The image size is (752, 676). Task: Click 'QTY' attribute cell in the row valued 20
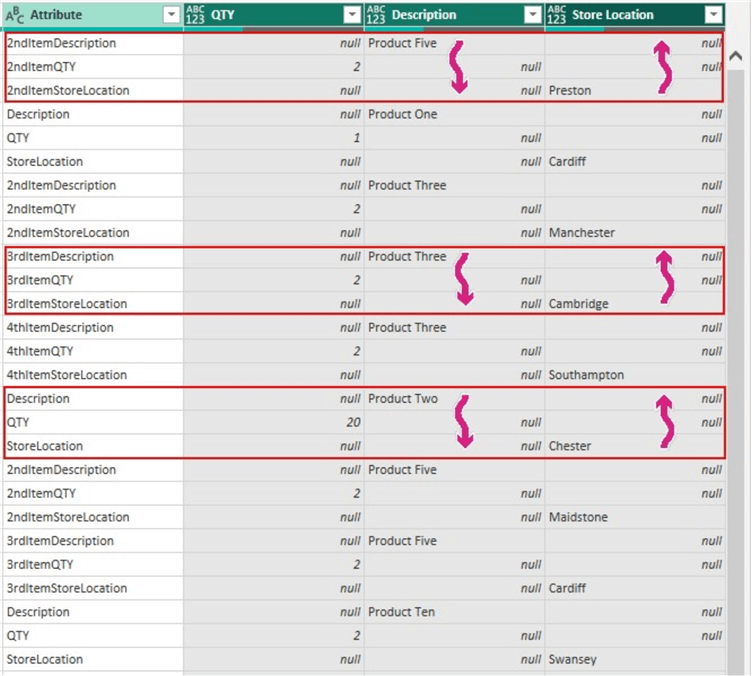click(93, 422)
